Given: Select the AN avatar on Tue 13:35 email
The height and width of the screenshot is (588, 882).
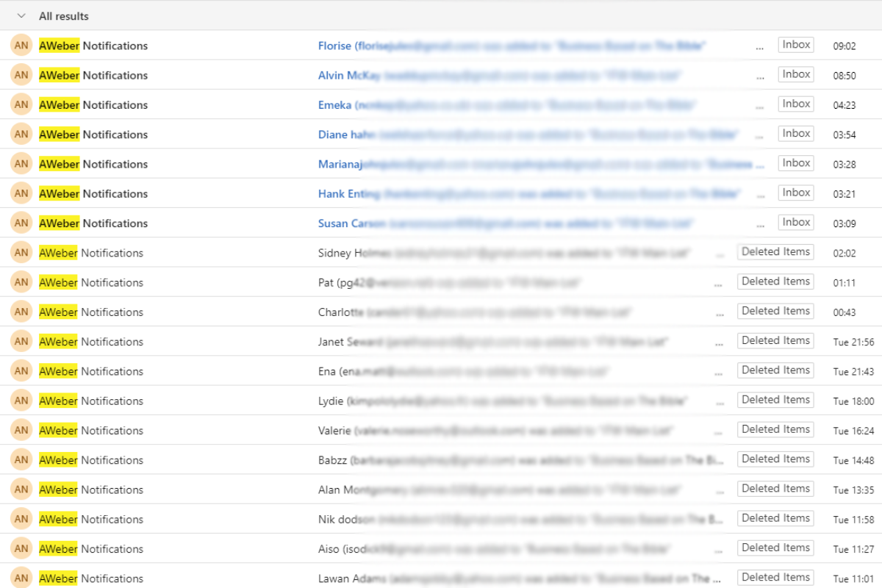Looking at the screenshot, I should click(x=21, y=490).
